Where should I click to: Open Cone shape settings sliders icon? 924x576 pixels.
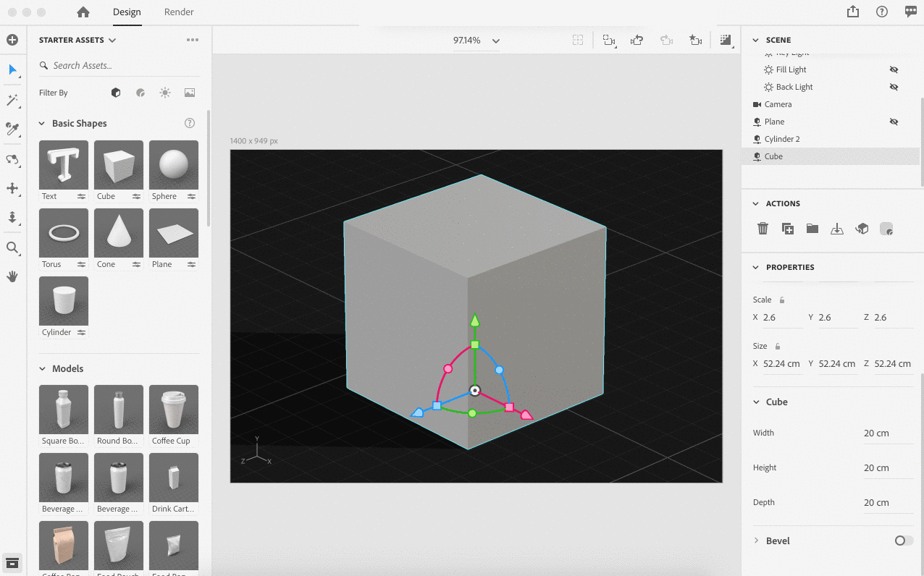[136, 264]
